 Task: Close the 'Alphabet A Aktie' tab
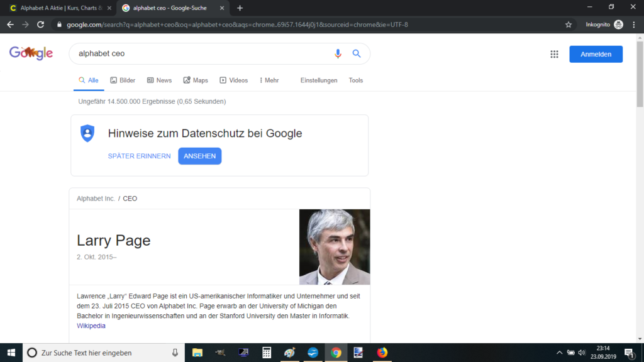109,8
